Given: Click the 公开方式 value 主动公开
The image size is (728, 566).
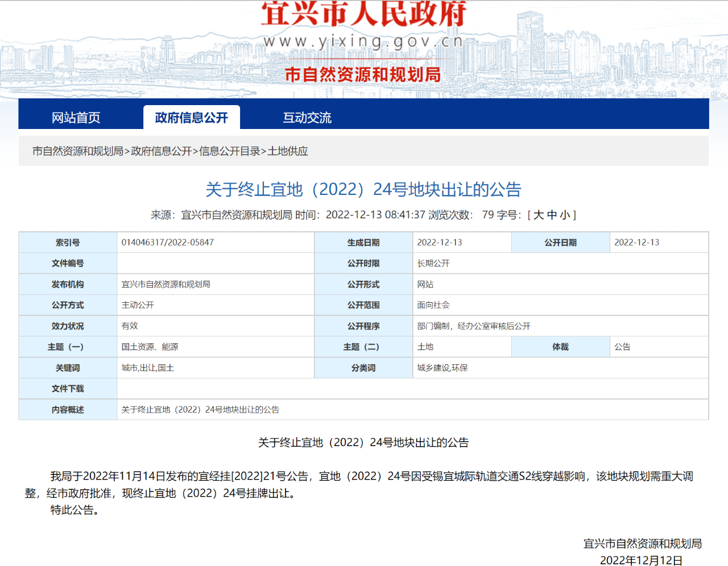Looking at the screenshot, I should tap(138, 305).
